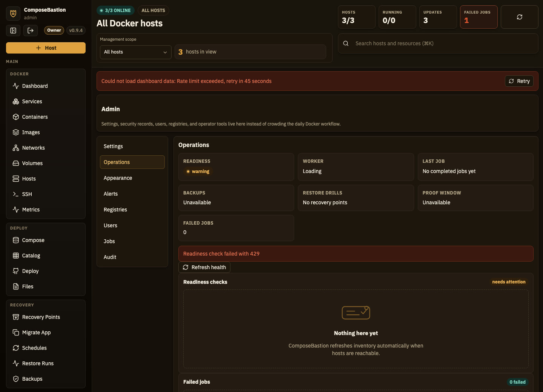
Task: Click the Deploy git icon
Action: (x=16, y=271)
